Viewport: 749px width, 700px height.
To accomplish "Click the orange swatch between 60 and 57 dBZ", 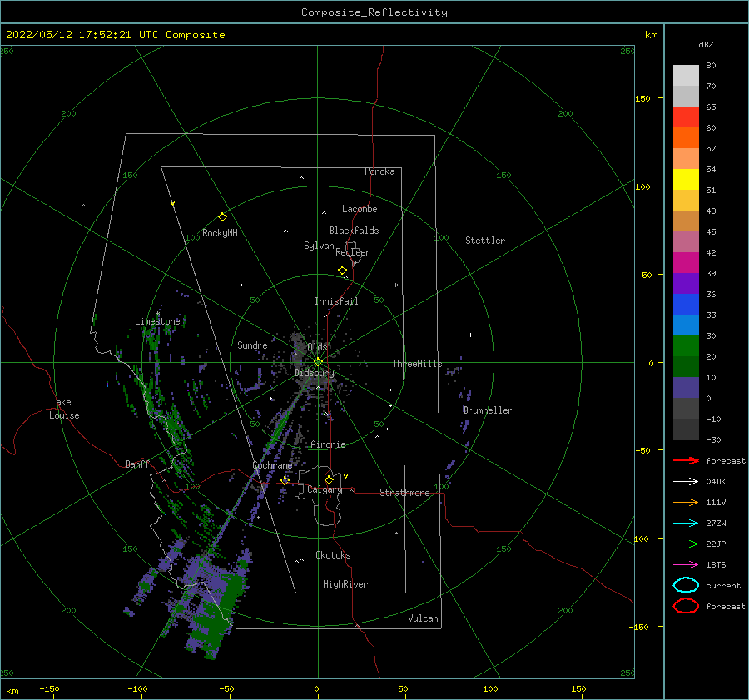I will [686, 137].
